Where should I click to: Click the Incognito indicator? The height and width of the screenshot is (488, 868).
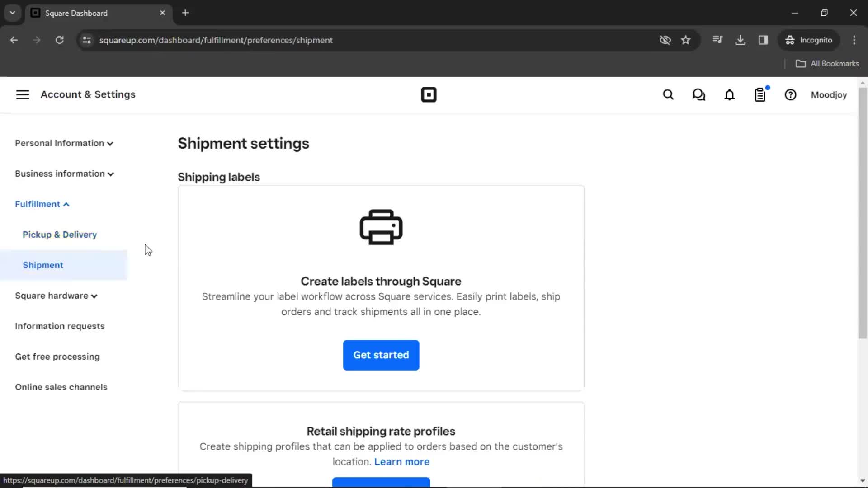[809, 40]
